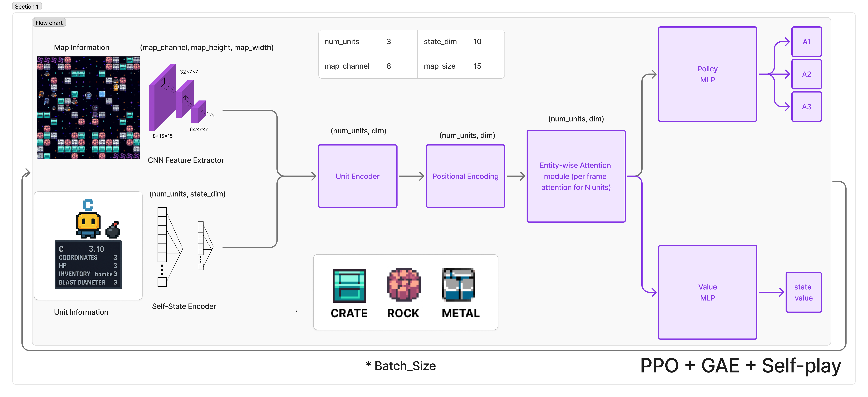This screenshot has width=868, height=397.
Task: Click the (num_units, state_dim) label
Action: (x=187, y=194)
